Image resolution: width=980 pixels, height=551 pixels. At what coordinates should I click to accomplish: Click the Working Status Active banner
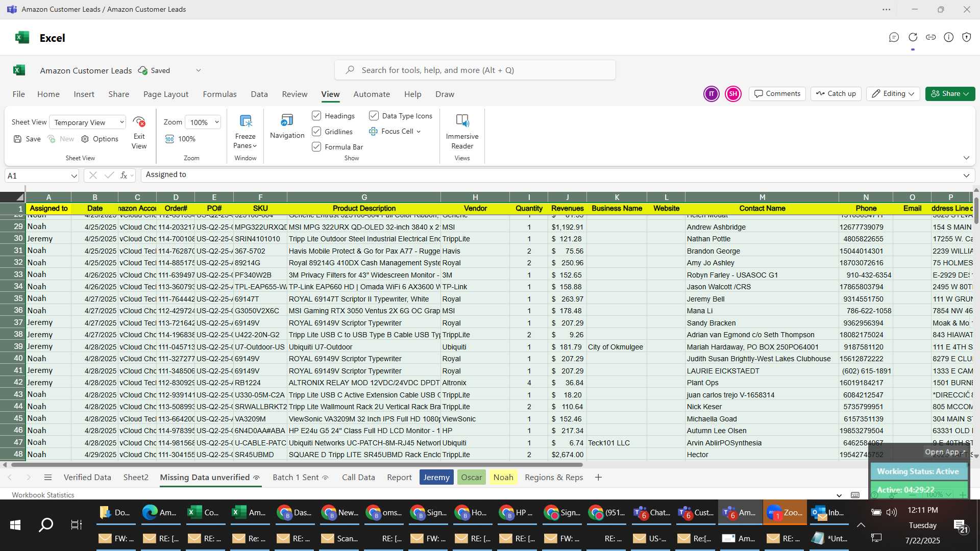pyautogui.click(x=918, y=472)
